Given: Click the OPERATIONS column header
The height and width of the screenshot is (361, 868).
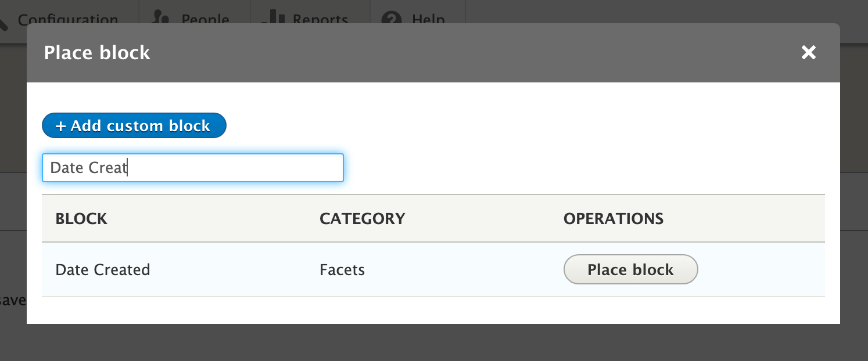Looking at the screenshot, I should pos(613,219).
